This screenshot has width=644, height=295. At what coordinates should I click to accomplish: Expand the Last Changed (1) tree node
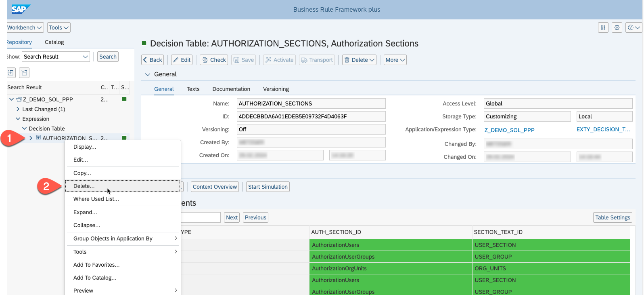pos(18,109)
